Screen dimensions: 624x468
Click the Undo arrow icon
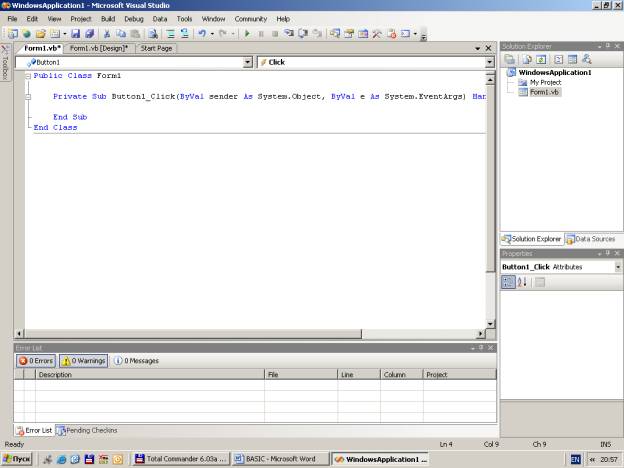pos(202,34)
